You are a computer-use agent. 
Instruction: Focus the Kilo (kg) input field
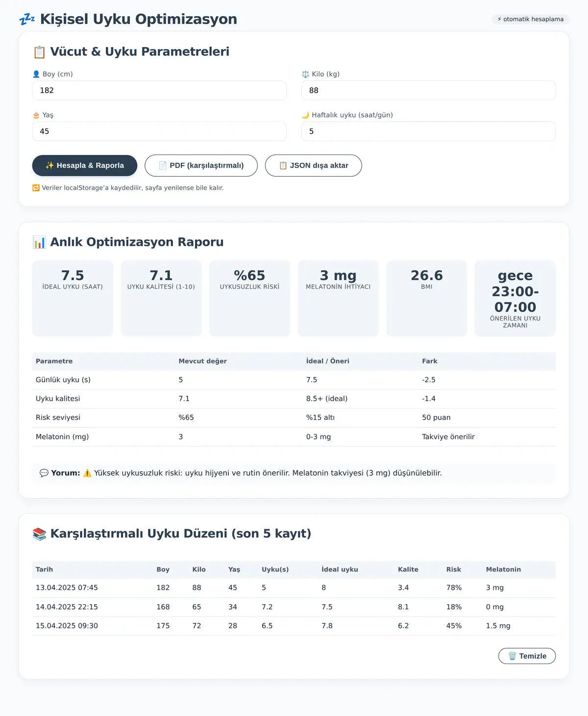tap(428, 90)
